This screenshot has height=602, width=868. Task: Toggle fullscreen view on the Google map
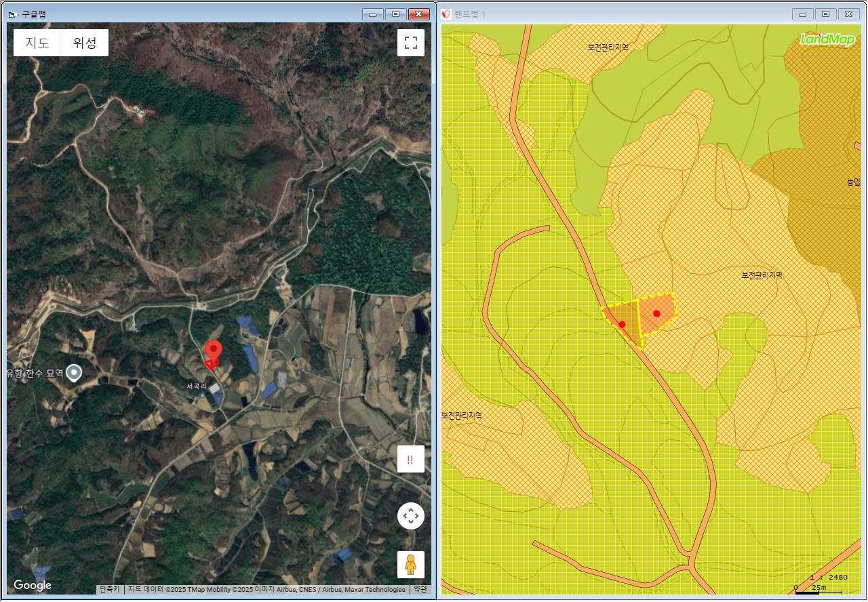tap(410, 43)
